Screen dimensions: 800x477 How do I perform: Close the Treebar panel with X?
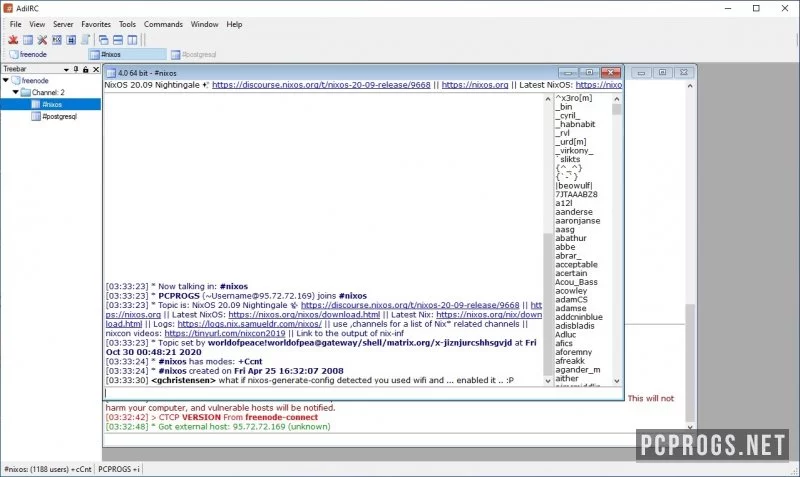click(x=96, y=69)
